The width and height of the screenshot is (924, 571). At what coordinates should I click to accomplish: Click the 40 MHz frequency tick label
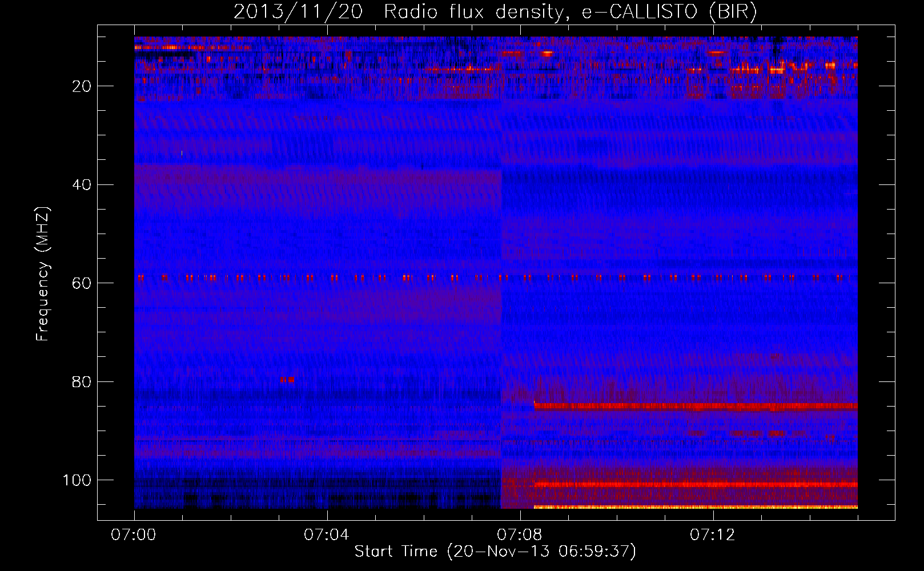82,185
